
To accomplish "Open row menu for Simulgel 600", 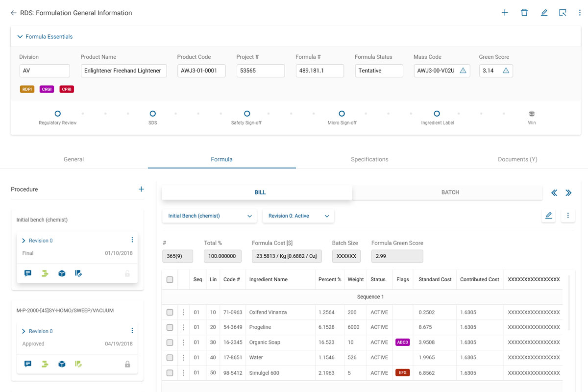I will click(184, 373).
